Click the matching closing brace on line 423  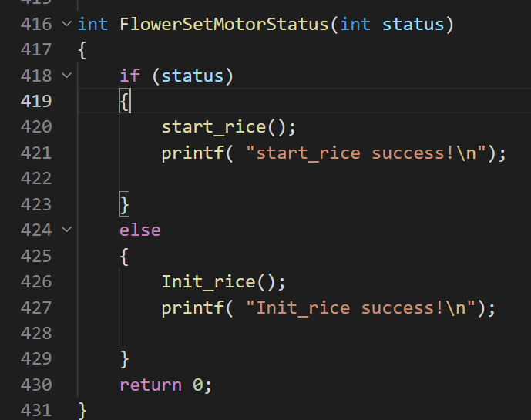125,204
